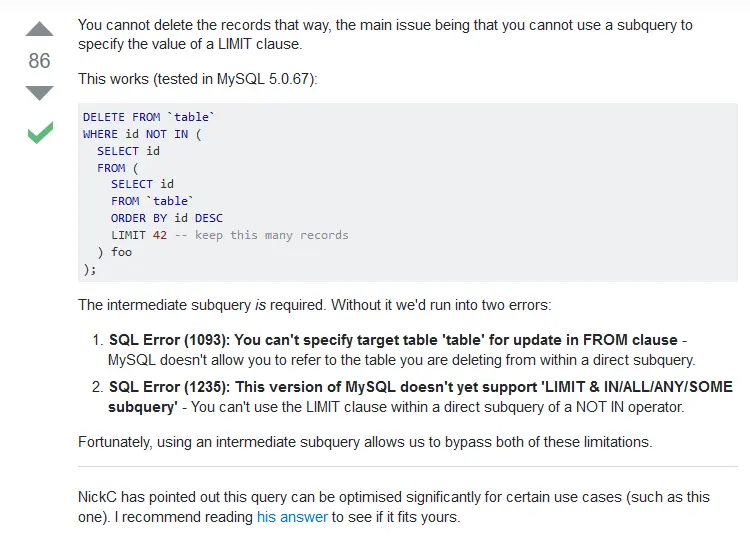This screenshot has height=543, width=750.
Task: Click the vote count showing 86
Action: coord(39,61)
